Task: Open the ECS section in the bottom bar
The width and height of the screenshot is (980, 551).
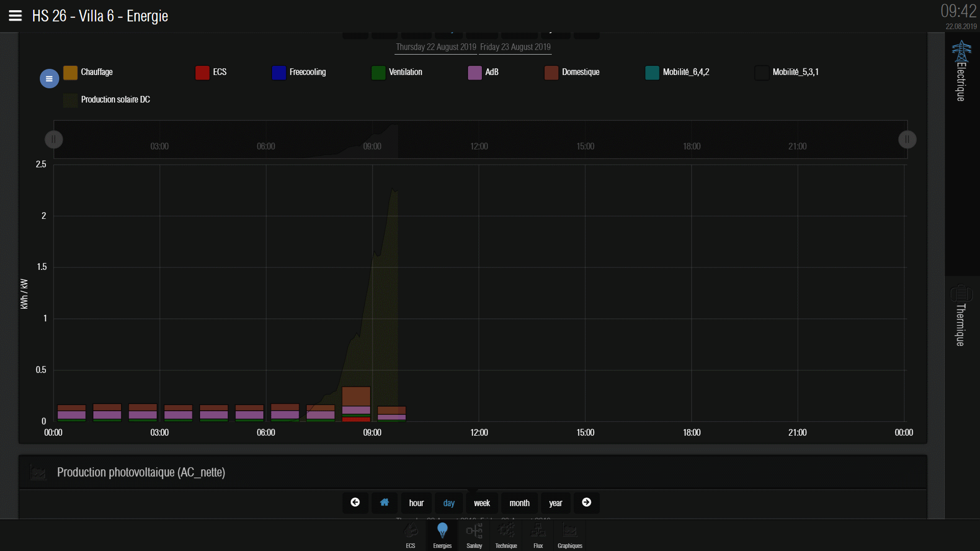Action: pyautogui.click(x=410, y=535)
